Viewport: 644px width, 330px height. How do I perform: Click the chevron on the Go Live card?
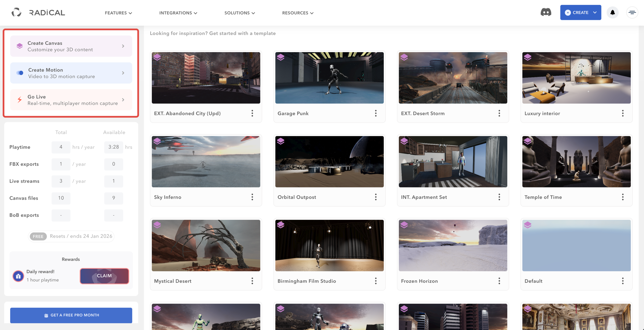coord(123,100)
